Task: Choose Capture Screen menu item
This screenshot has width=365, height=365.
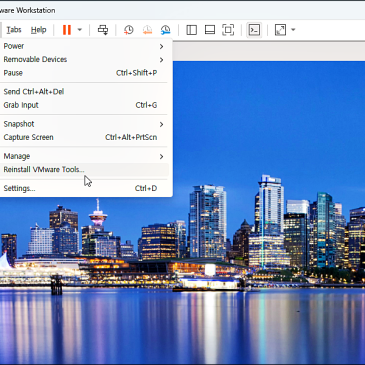Action: pos(84,137)
